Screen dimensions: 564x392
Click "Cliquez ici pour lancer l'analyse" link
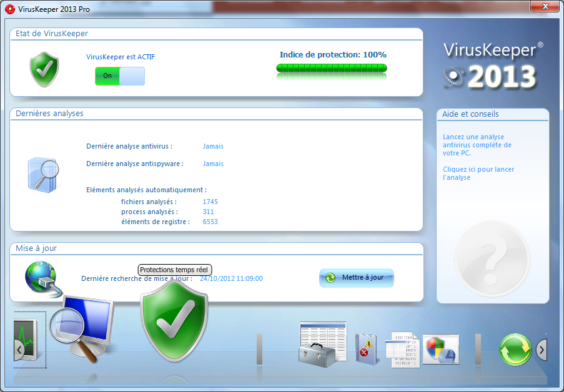[x=478, y=174]
